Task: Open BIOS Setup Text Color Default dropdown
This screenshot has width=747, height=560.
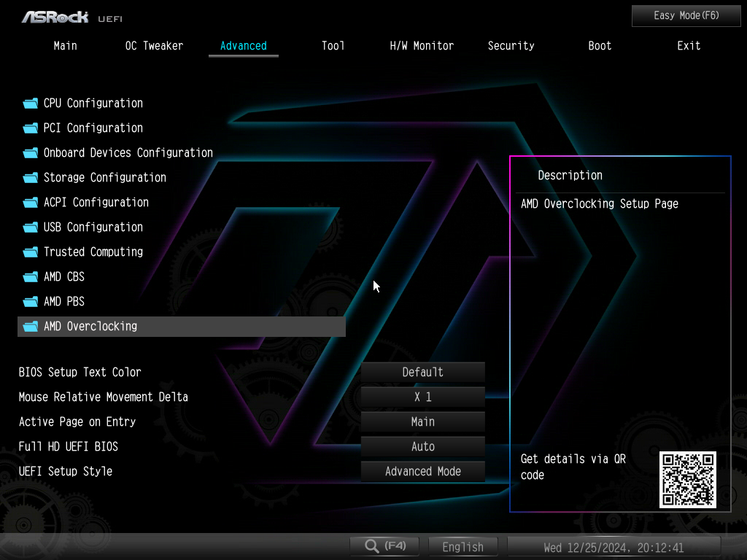Action: tap(422, 372)
